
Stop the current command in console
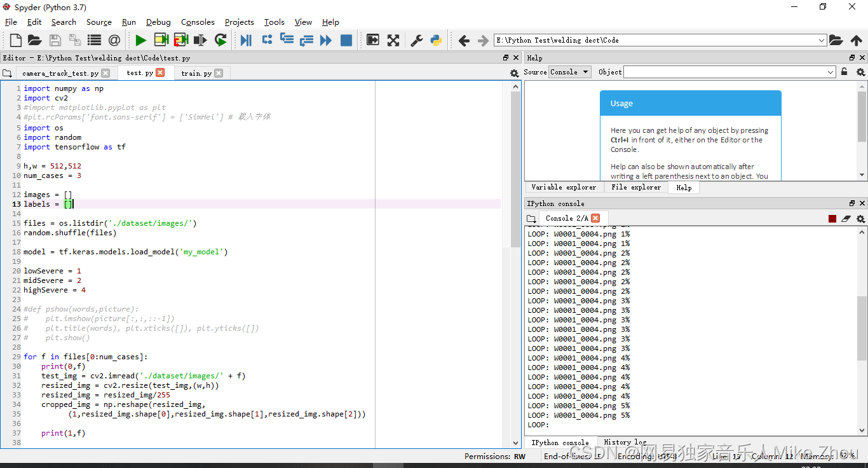coord(832,219)
